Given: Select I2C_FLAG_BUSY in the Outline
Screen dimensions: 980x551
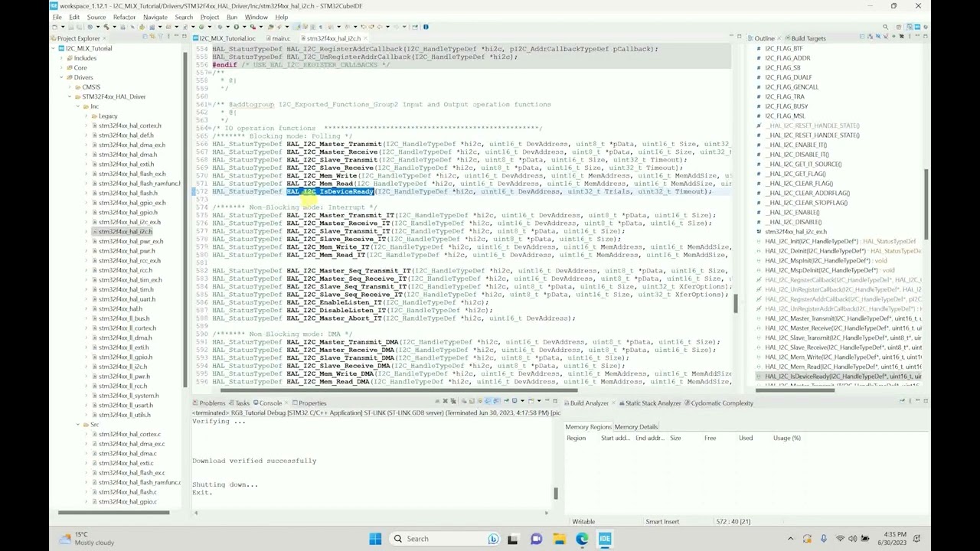Looking at the screenshot, I should click(786, 106).
